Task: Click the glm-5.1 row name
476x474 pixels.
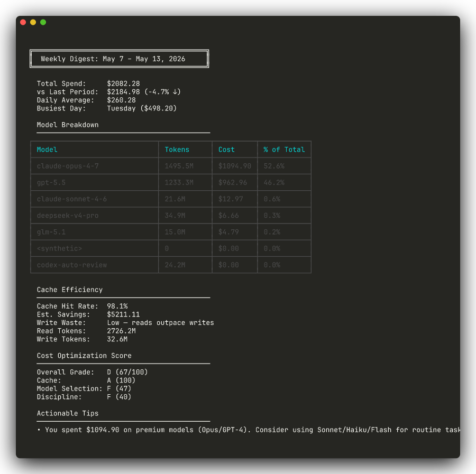Action: (x=51, y=232)
